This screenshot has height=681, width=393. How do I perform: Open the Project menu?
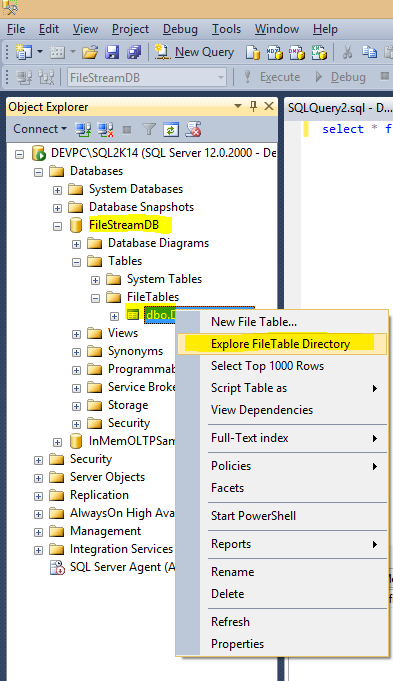(x=130, y=30)
